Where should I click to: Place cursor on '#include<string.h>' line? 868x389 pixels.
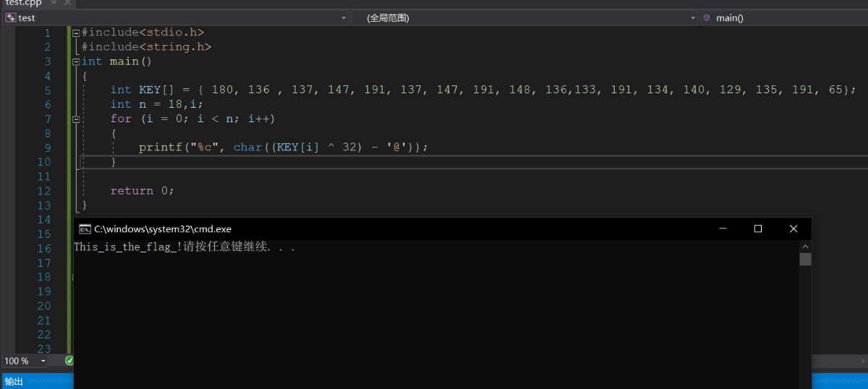coord(146,47)
